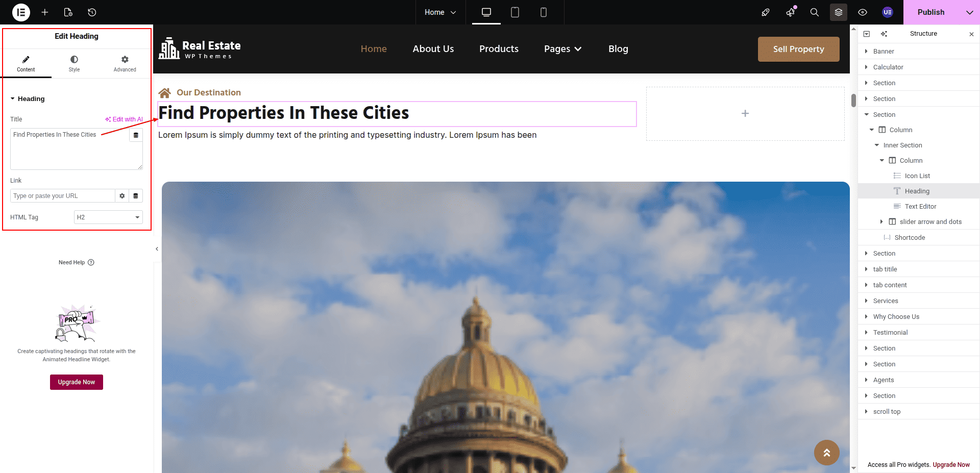Open link options gear icon
The image size is (980, 473).
(122, 196)
